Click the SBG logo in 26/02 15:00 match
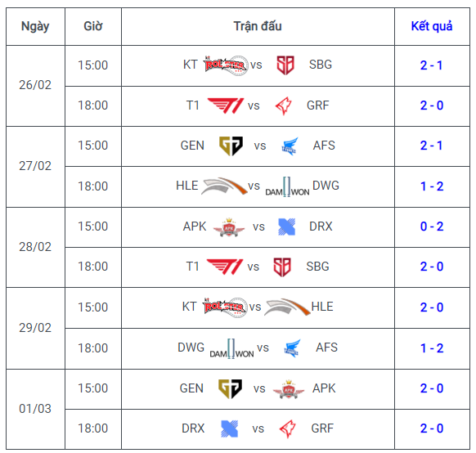 (285, 65)
